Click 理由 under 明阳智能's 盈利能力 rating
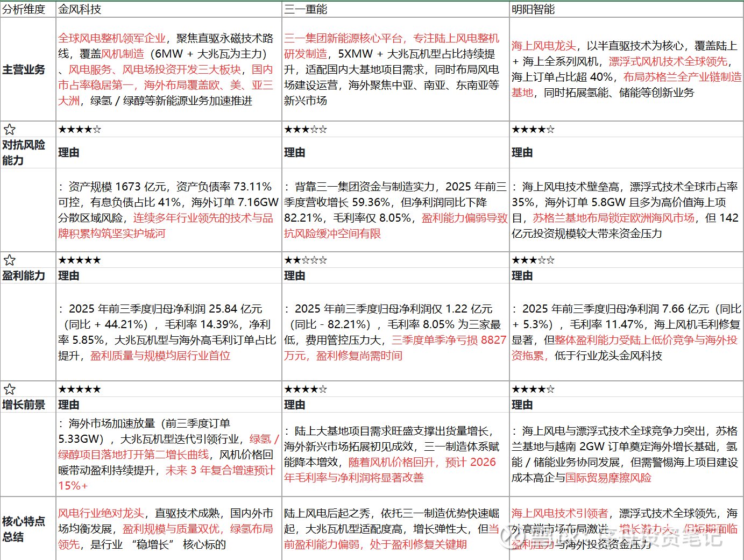 pos(522,276)
